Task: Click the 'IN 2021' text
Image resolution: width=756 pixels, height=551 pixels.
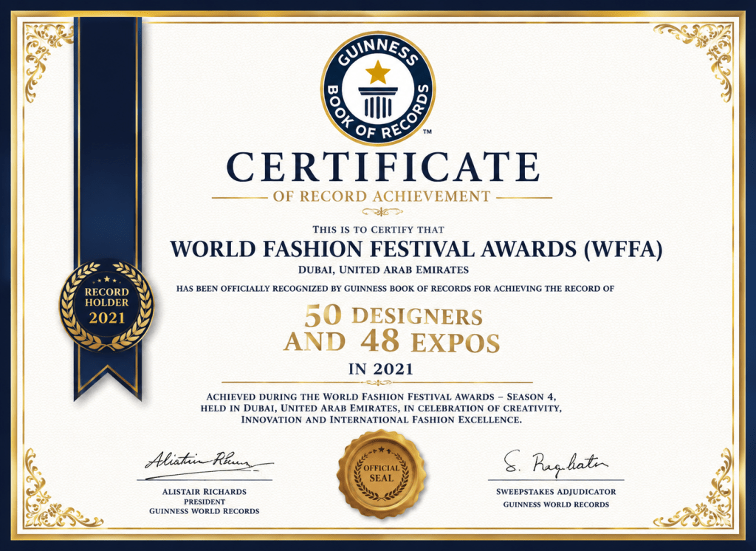Action: 381,369
